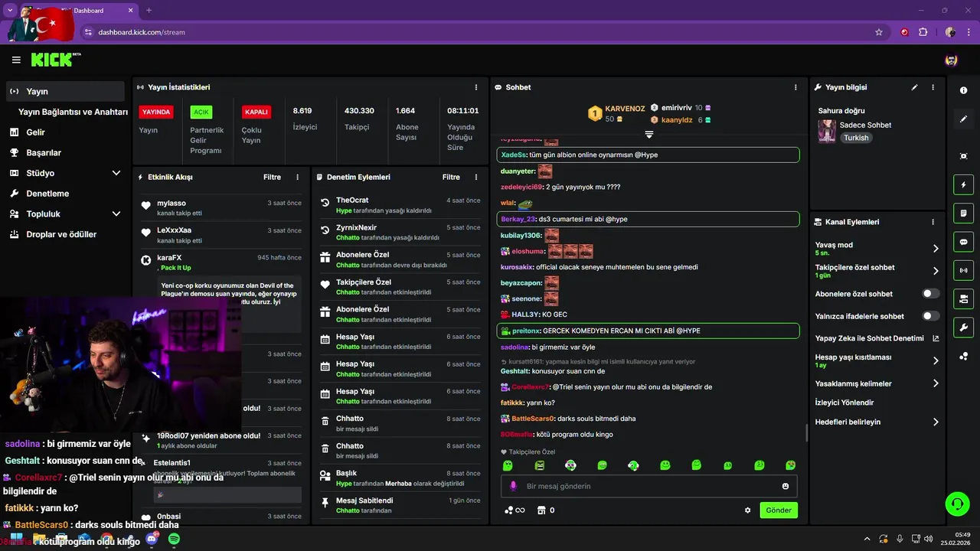The height and width of the screenshot is (551, 980).
Task: Toggle the chat bubble panel icon
Action: [963, 242]
